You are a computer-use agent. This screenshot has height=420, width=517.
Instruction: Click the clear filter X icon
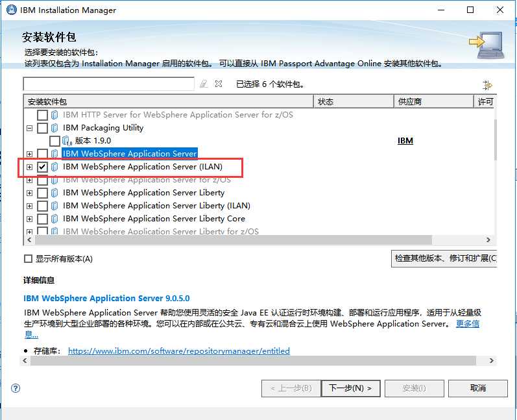pyautogui.click(x=218, y=84)
